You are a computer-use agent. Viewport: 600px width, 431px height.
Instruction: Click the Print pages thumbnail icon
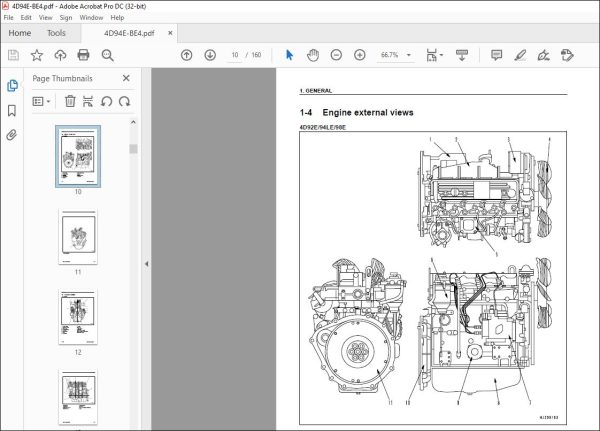pyautogui.click(x=88, y=101)
